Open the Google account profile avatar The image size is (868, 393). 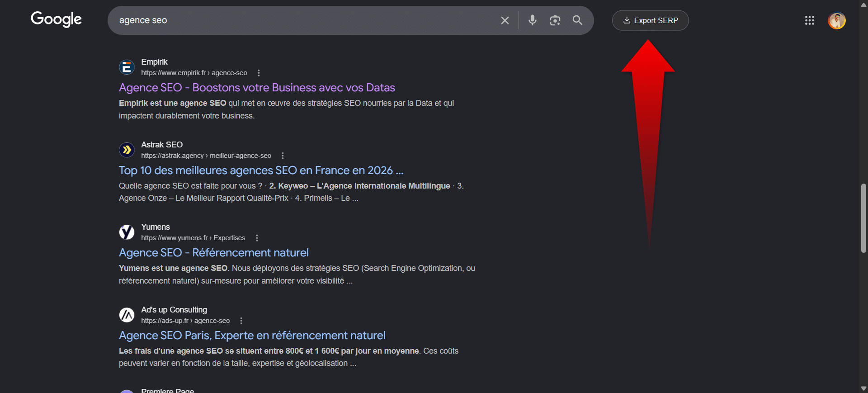click(836, 20)
